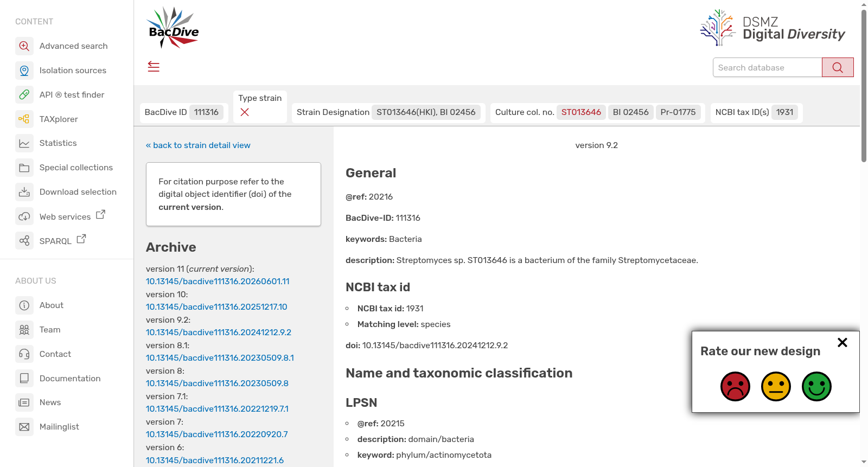The width and height of the screenshot is (868, 467).
Task: Click NCBI tax ID 1931 badge
Action: 784,112
